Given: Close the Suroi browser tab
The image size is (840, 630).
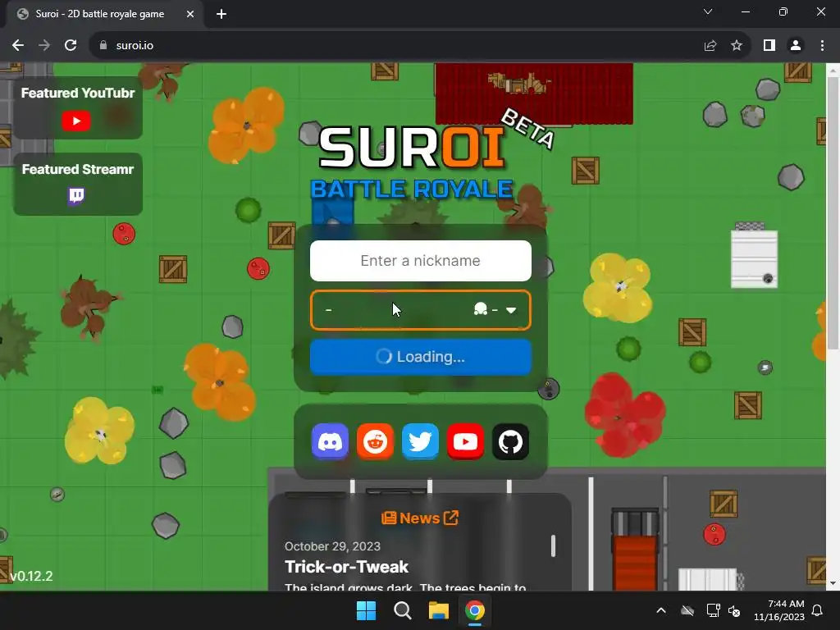Looking at the screenshot, I should (x=190, y=14).
